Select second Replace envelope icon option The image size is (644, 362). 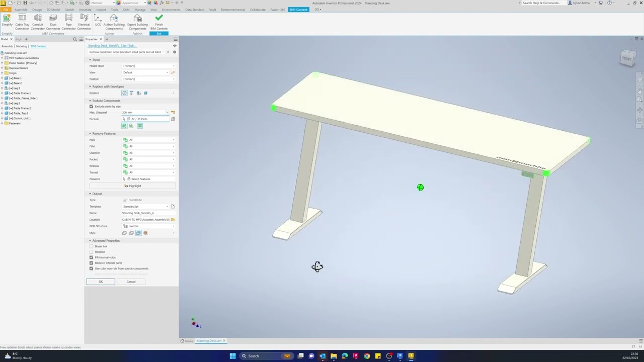click(x=131, y=93)
